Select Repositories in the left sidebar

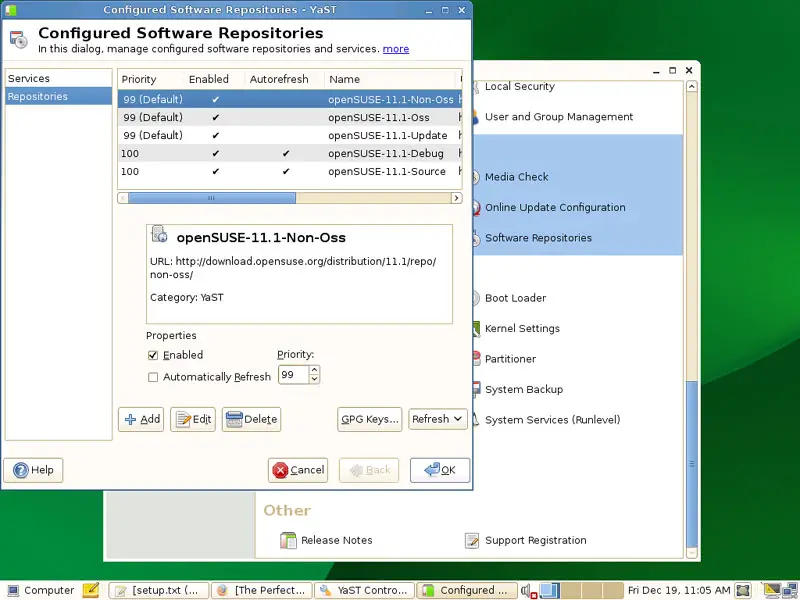pos(58,96)
